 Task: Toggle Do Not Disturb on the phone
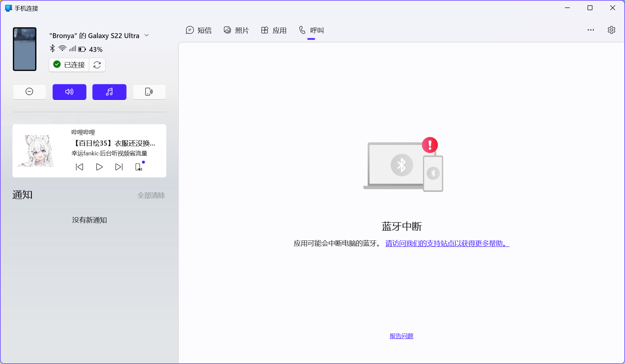click(30, 92)
